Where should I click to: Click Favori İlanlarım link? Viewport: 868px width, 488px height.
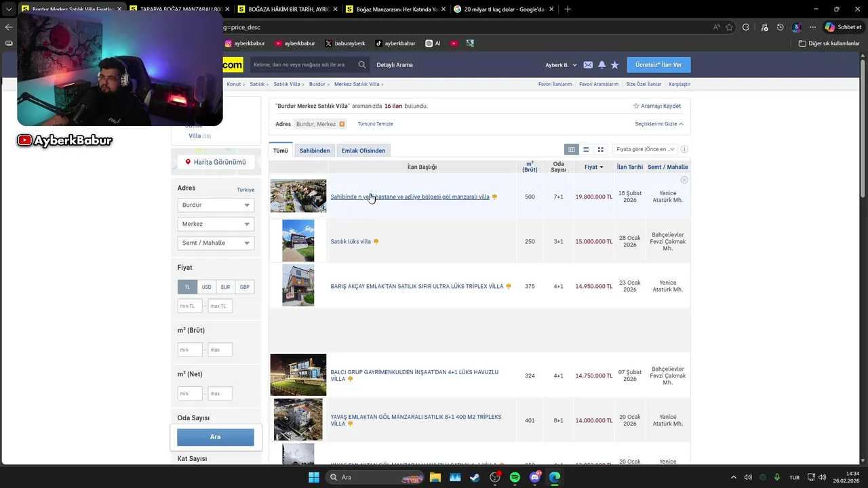(555, 84)
